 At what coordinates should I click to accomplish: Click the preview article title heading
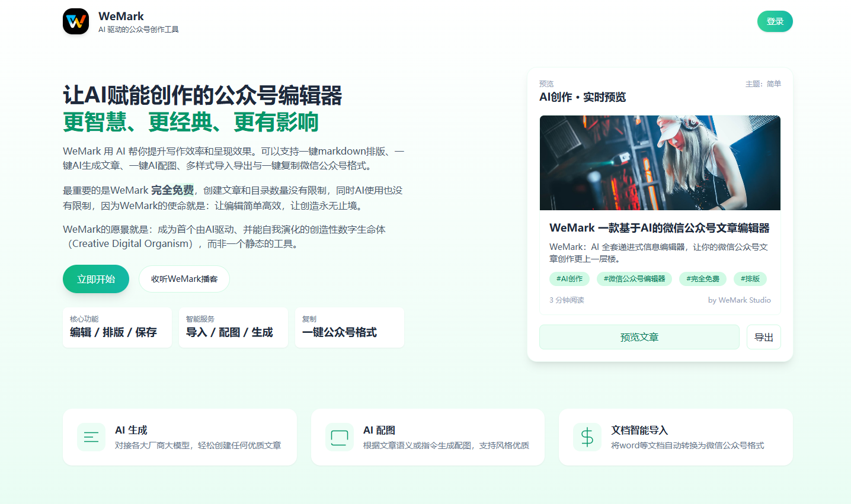(x=659, y=228)
